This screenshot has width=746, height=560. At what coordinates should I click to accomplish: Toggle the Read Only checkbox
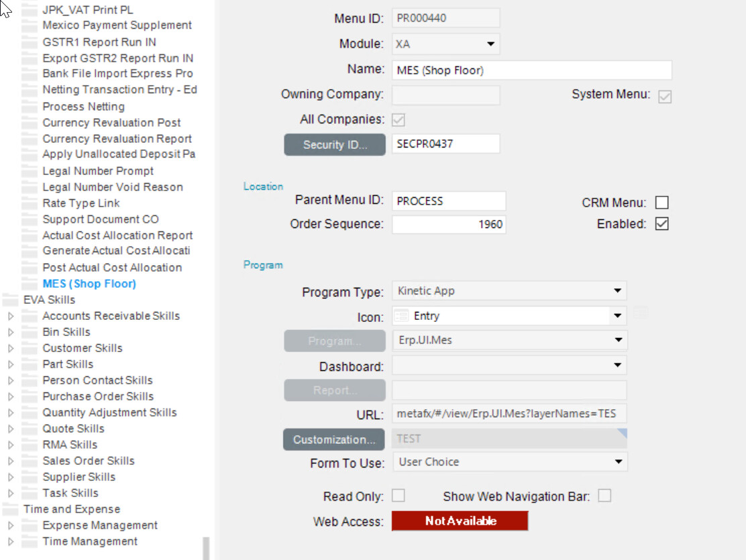coord(398,495)
